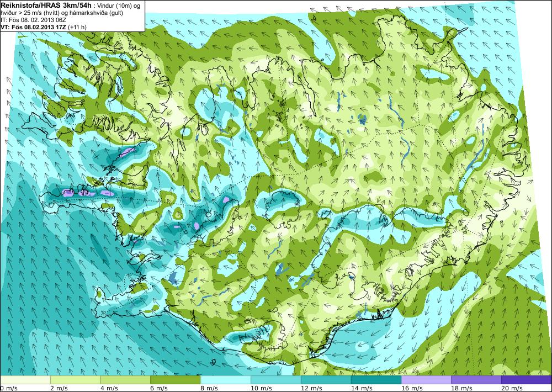Select the dark indigo swatch above 20 m/s
The height and width of the screenshot is (392, 552).
coord(527,380)
